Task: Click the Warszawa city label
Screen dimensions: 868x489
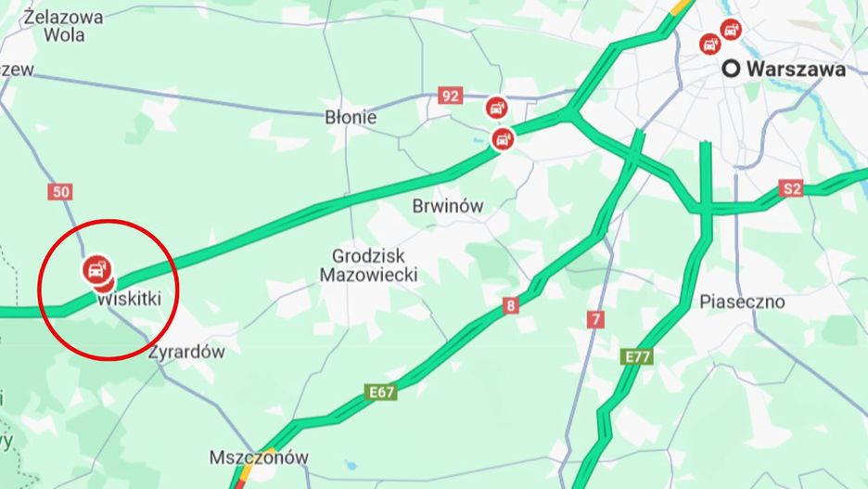Action: click(796, 70)
